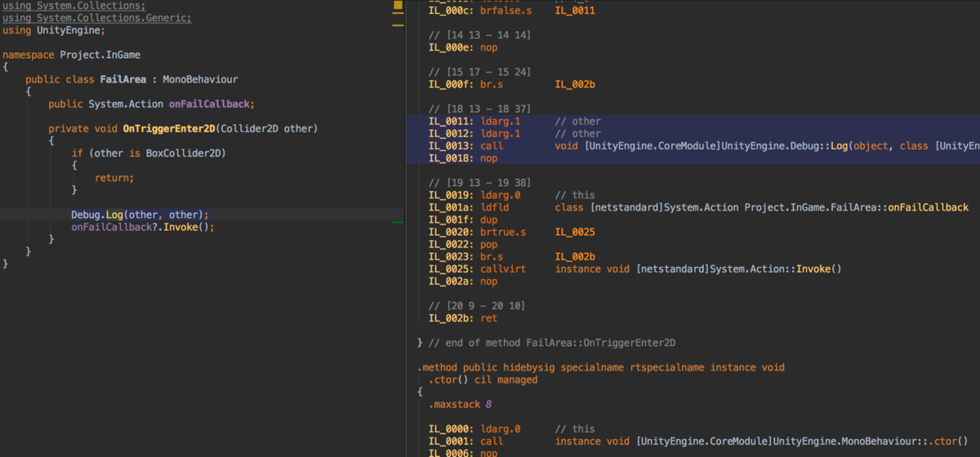Click the 'using System.Collections.Generic;' line
Screen dimensions: 980x457
[x=97, y=18]
